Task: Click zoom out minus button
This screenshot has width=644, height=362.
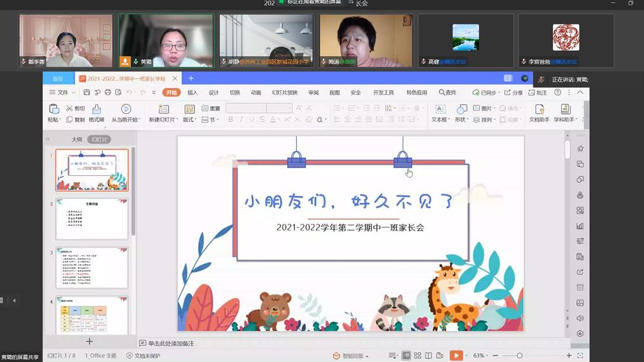Action: pos(496,356)
